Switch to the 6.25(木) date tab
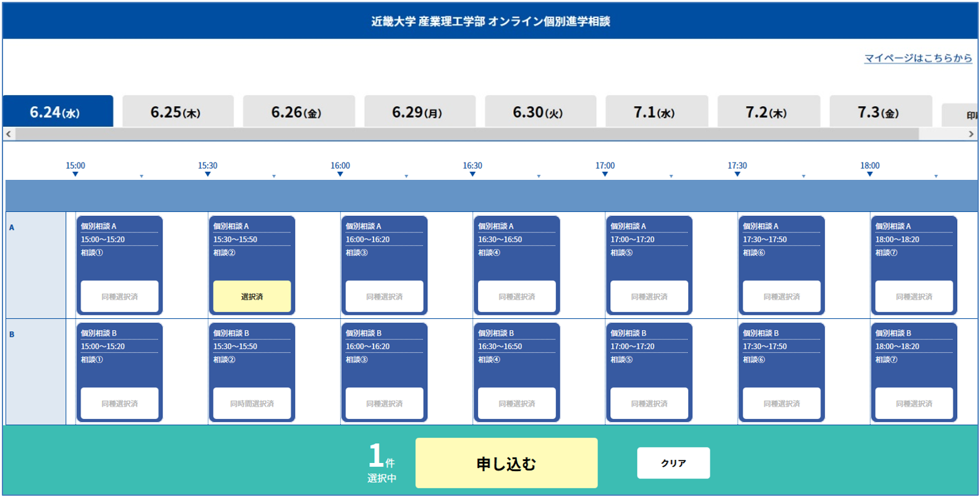980x497 pixels. point(178,111)
